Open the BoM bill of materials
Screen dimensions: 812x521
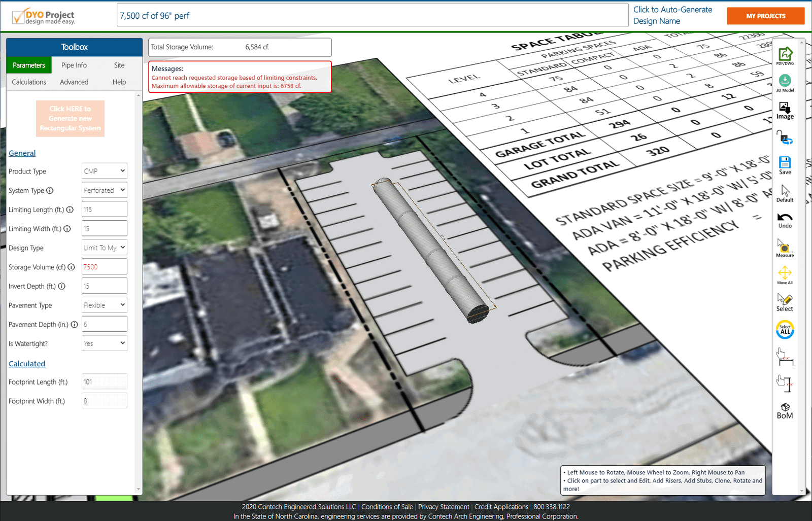[785, 411]
